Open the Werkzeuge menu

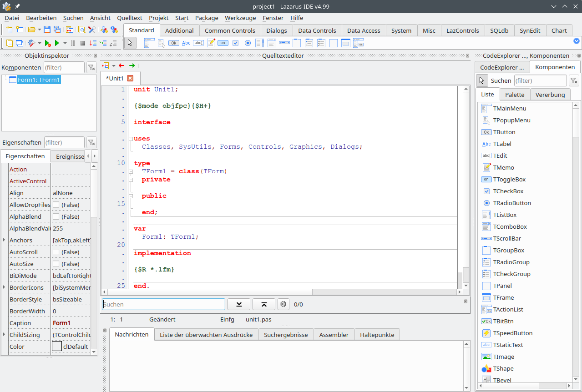point(240,18)
